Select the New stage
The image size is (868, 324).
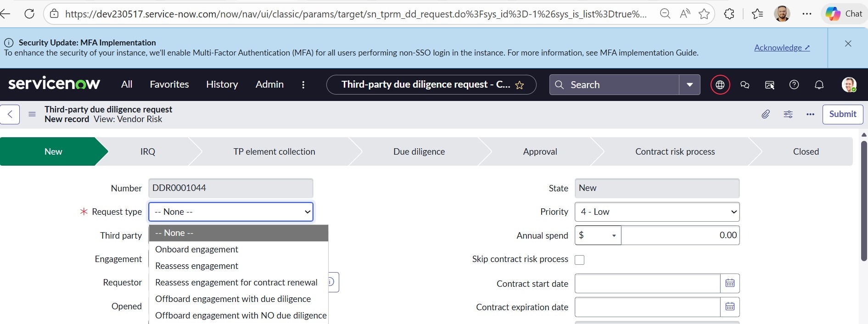coord(53,151)
